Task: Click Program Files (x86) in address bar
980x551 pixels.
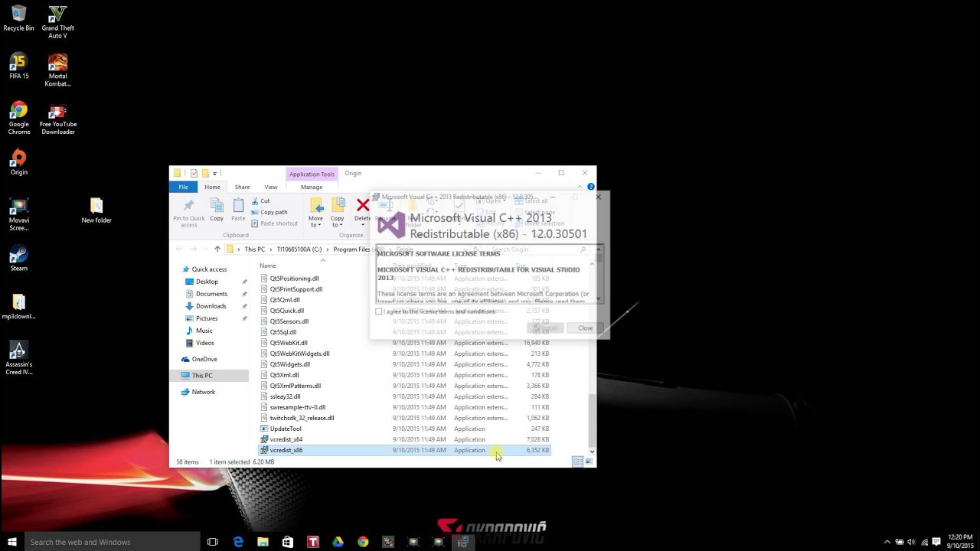Action: (358, 249)
